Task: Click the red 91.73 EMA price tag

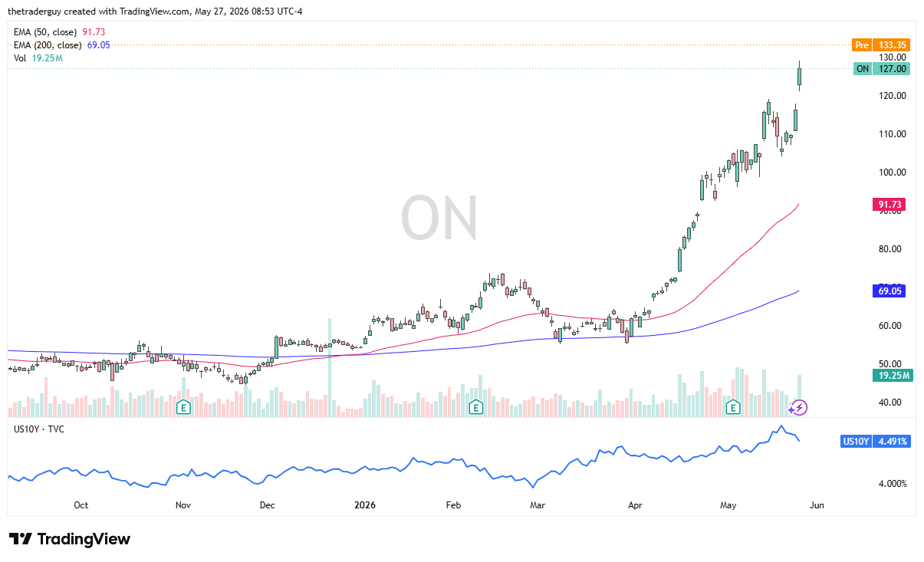Action: 889,205
